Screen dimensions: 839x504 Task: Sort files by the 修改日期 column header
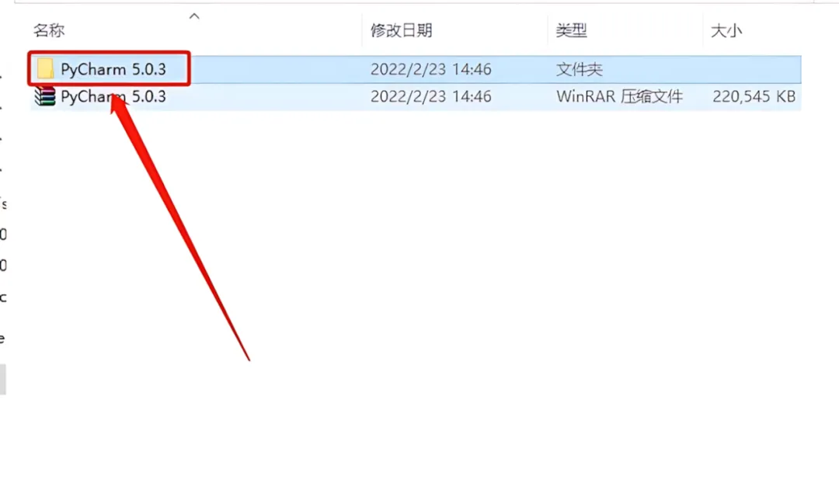pos(402,30)
